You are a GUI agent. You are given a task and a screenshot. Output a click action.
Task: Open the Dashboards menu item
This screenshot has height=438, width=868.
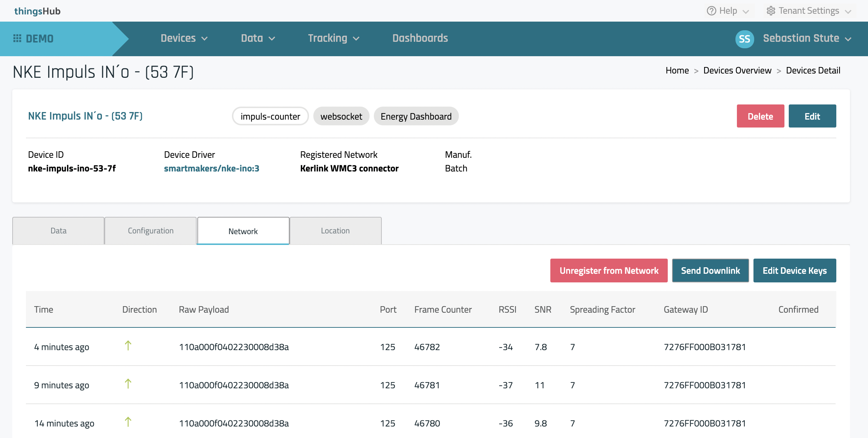(x=420, y=38)
